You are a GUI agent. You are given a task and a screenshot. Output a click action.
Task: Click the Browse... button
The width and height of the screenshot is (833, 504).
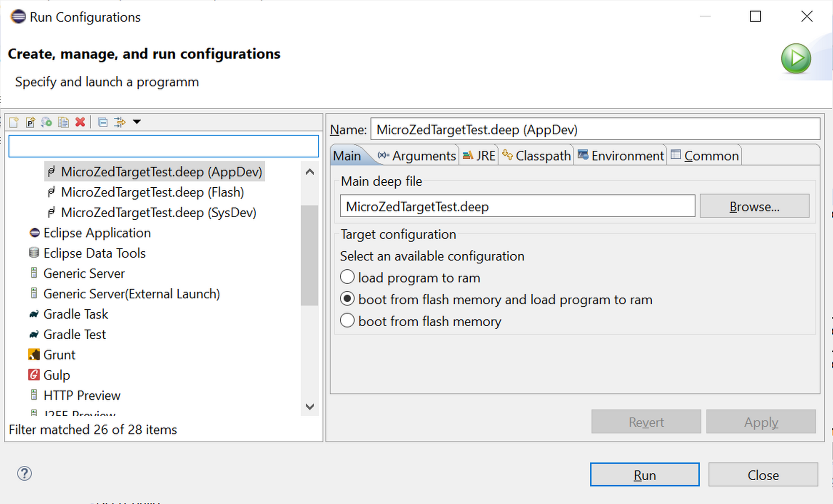[754, 206]
